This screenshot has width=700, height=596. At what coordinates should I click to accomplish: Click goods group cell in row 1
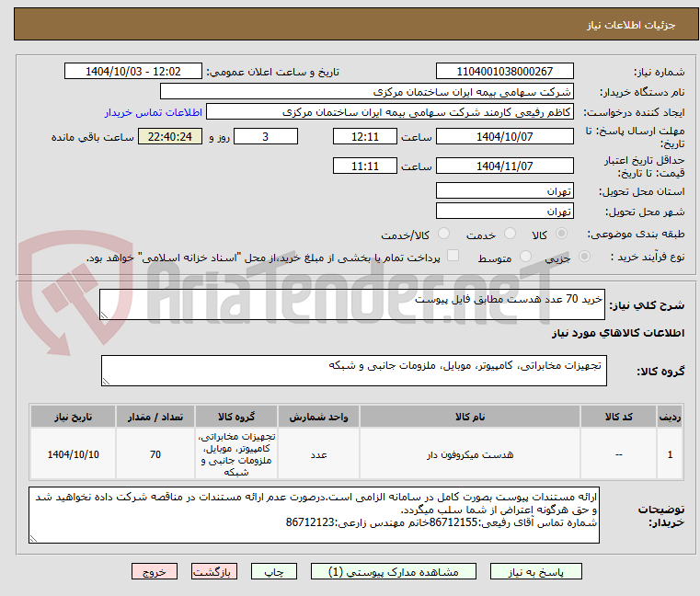pos(236,454)
